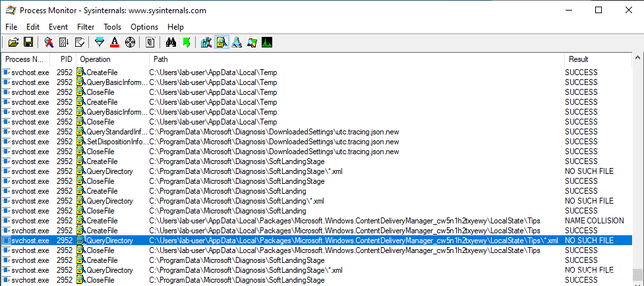Open the Edit menu

coord(33,27)
